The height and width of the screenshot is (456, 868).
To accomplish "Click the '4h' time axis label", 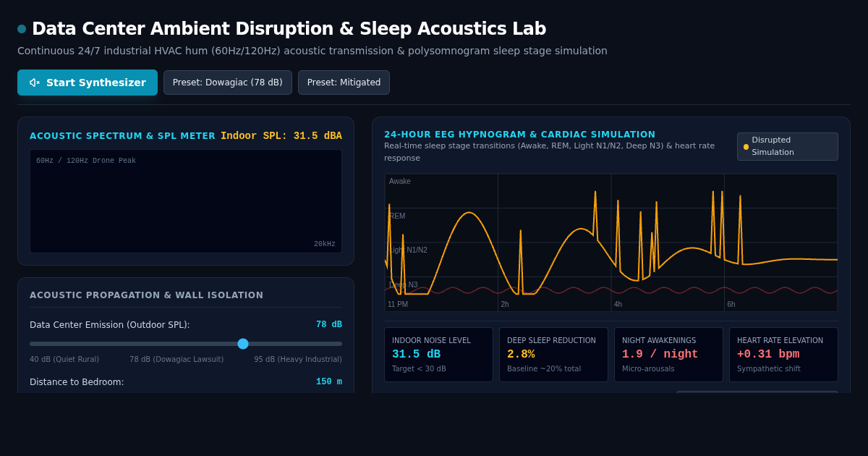I will tap(618, 304).
